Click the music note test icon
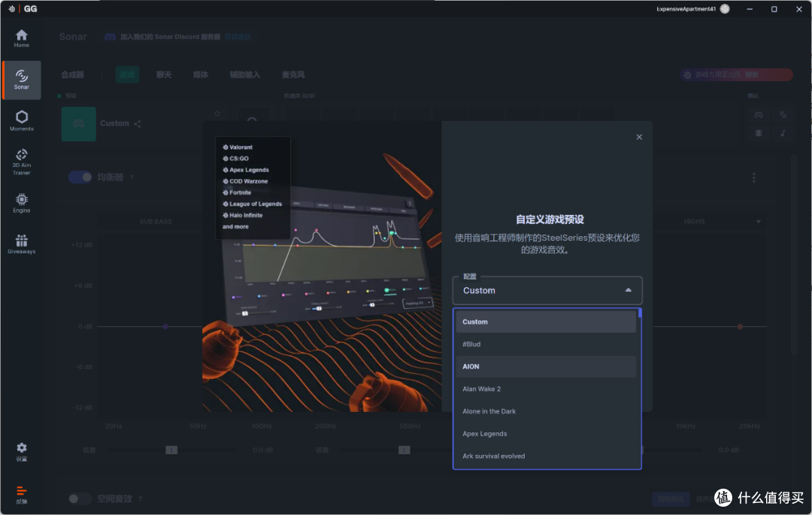This screenshot has height=515, width=812. [783, 133]
